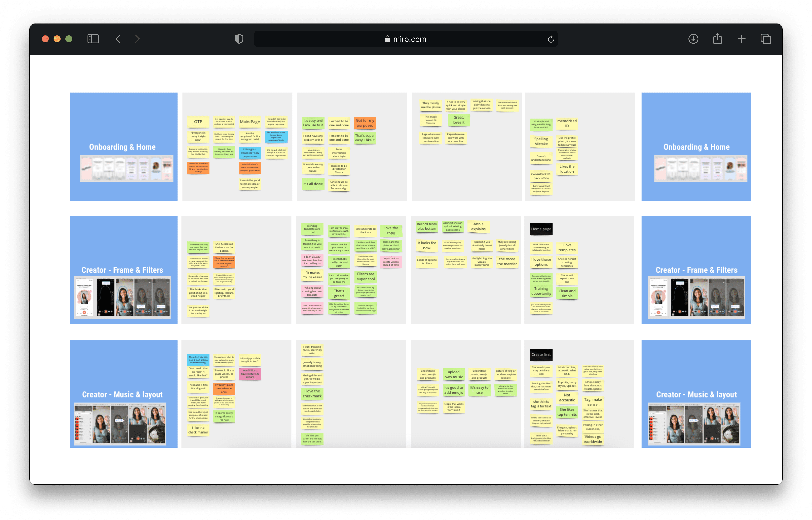This screenshot has height=520, width=812.
Task: Toggle the Safari sidebar icon
Action: coord(93,39)
